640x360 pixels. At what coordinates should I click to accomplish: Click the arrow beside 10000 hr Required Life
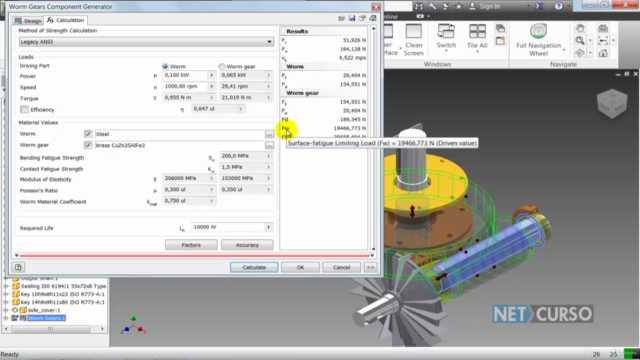point(269,227)
